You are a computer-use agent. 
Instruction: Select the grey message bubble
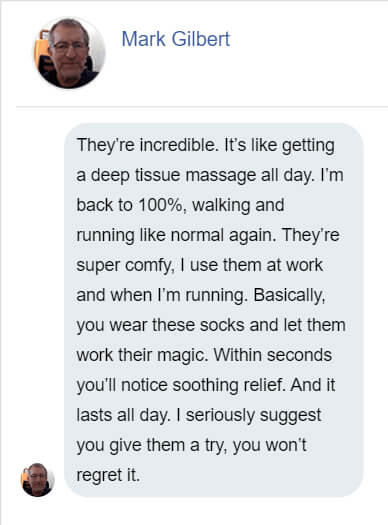214,310
